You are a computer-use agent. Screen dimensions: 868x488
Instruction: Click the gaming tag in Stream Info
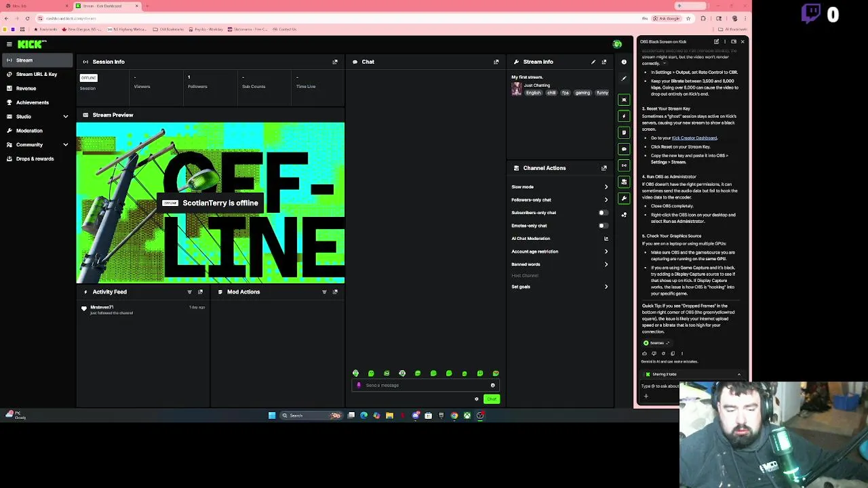click(583, 93)
